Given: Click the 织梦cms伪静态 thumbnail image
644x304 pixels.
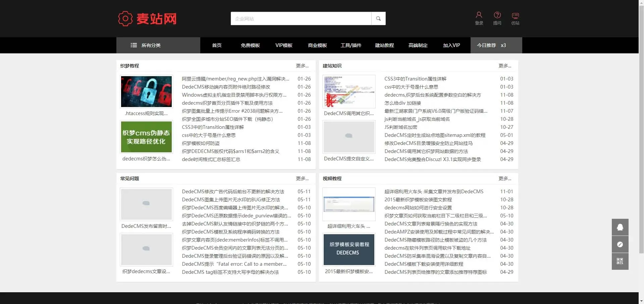Looking at the screenshot, I should tap(146, 137).
